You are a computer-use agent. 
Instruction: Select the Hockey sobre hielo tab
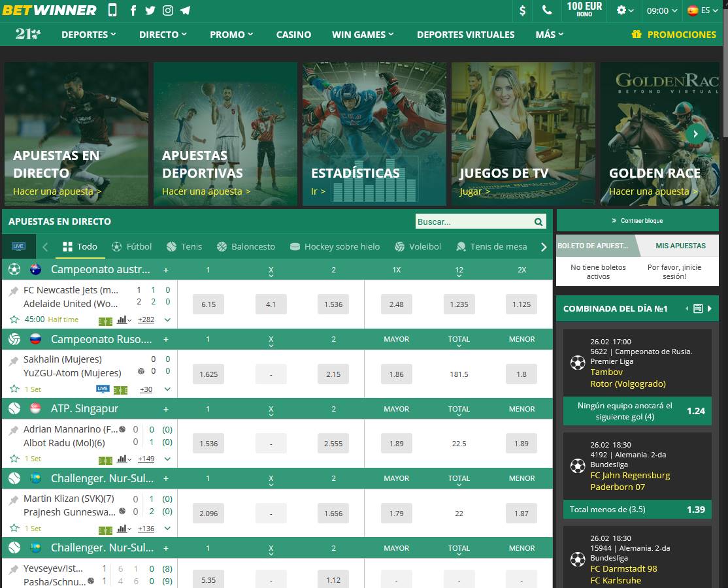click(x=335, y=246)
